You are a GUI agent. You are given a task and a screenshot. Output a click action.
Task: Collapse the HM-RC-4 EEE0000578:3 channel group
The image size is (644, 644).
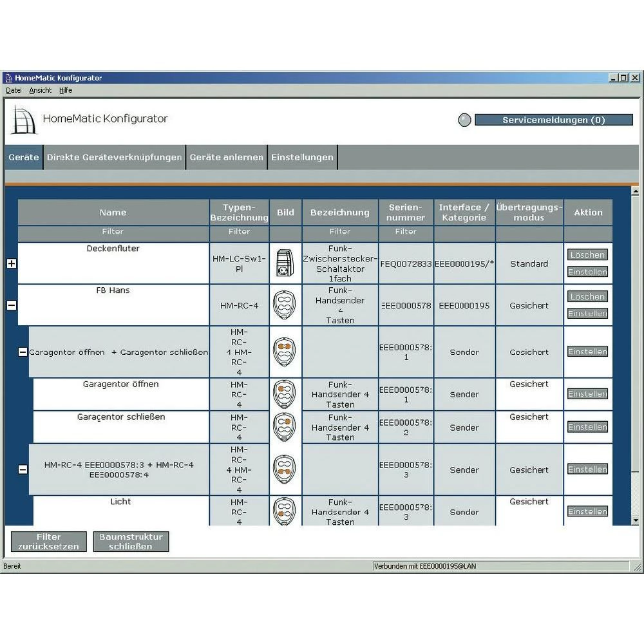point(23,470)
